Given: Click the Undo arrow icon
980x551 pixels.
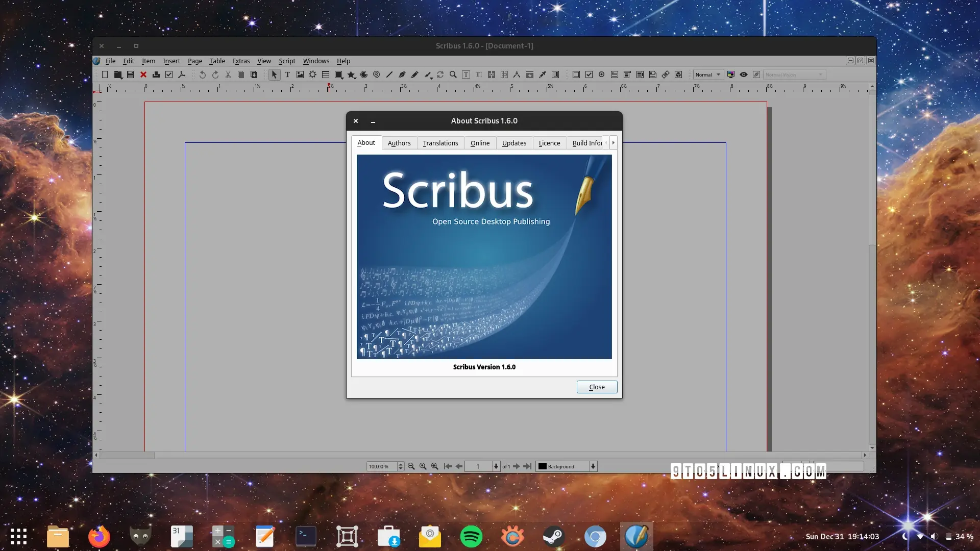Looking at the screenshot, I should coord(203,74).
